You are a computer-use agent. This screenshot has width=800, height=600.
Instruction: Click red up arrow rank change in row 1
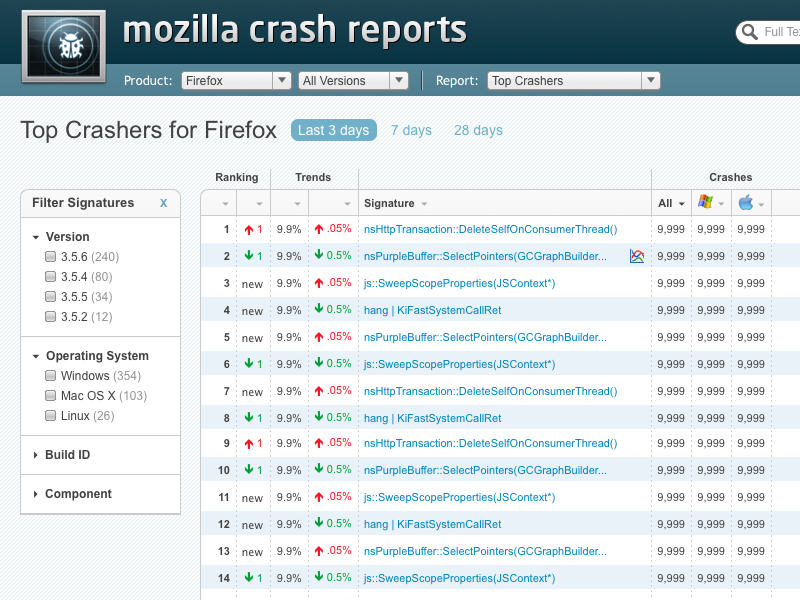[248, 230]
